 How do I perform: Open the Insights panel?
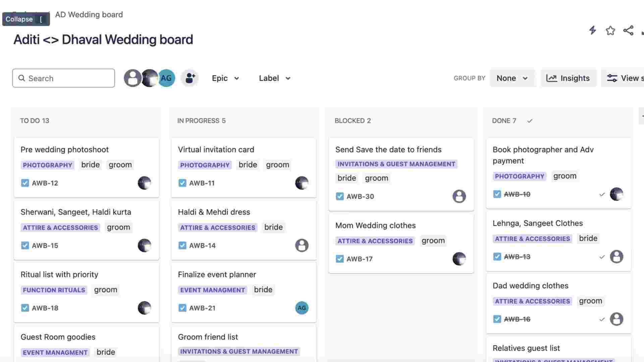pos(568,78)
